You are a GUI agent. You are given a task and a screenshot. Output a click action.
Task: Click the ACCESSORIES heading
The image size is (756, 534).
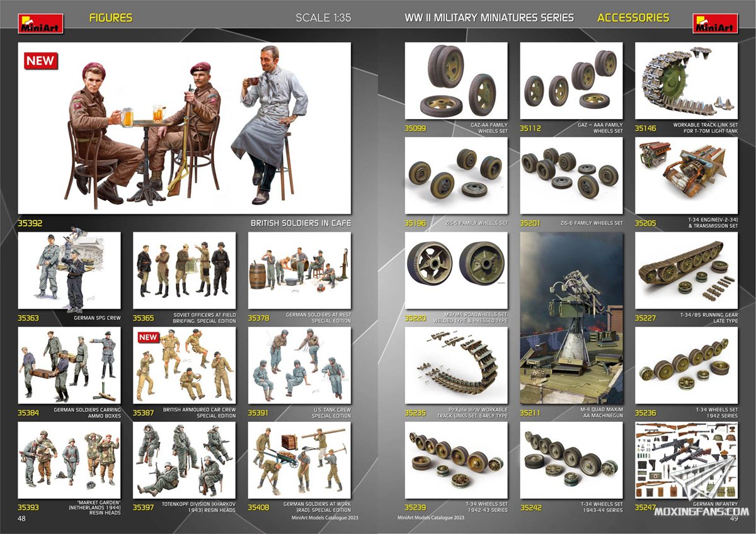[x=633, y=18]
